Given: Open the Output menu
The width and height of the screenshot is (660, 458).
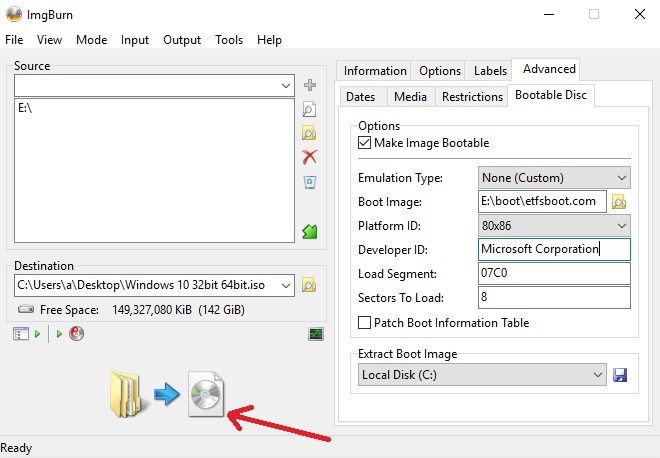Looking at the screenshot, I should tap(182, 40).
